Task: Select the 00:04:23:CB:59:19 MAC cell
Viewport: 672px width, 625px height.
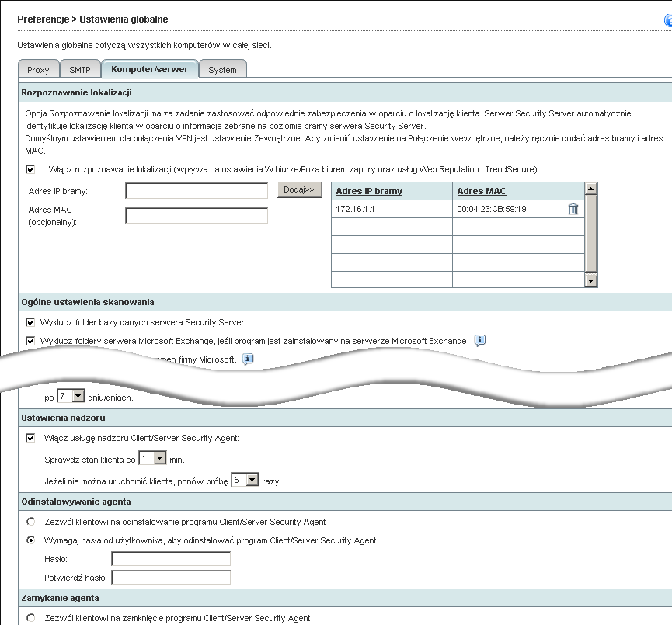Action: (x=507, y=209)
